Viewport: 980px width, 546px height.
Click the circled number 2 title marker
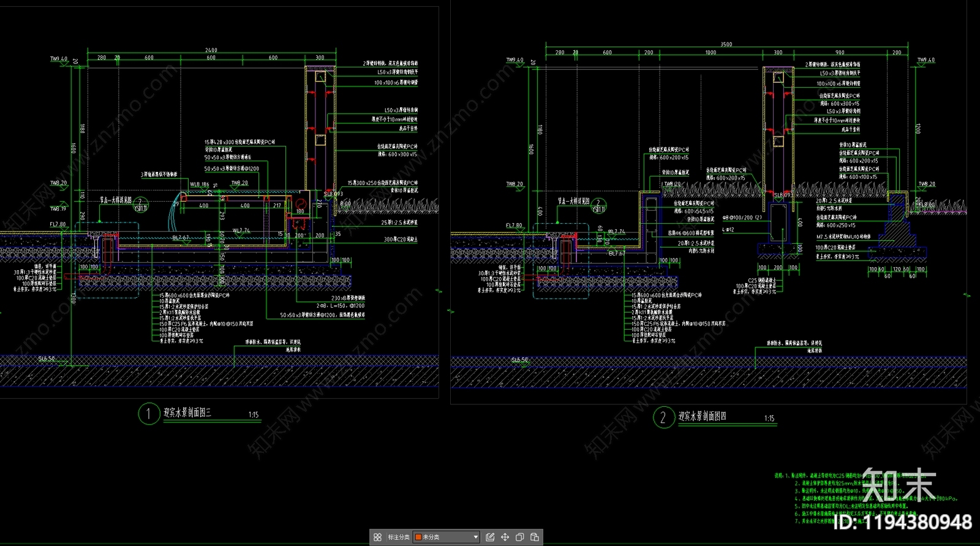tap(663, 418)
